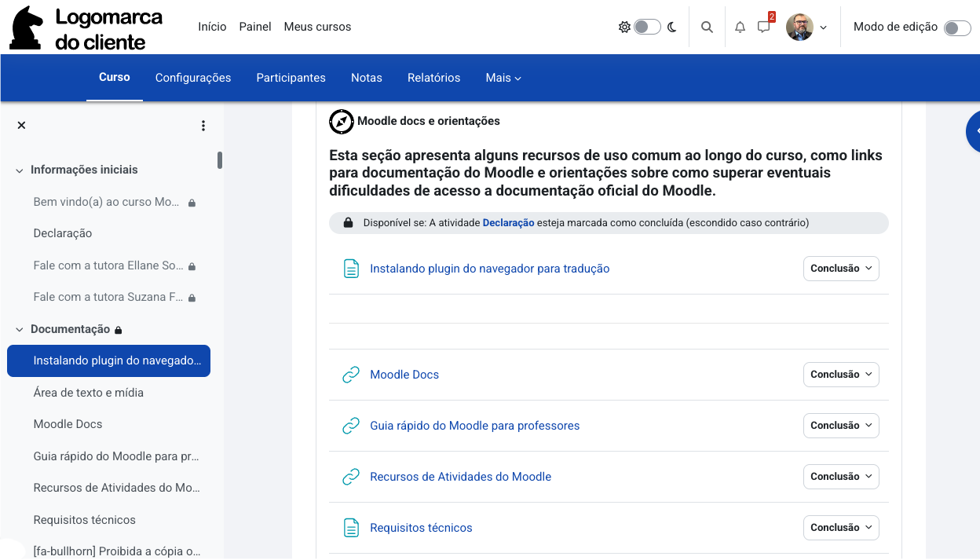Screen dimensions: 980x560
Task: Open course index three-dot menu
Action: [203, 126]
